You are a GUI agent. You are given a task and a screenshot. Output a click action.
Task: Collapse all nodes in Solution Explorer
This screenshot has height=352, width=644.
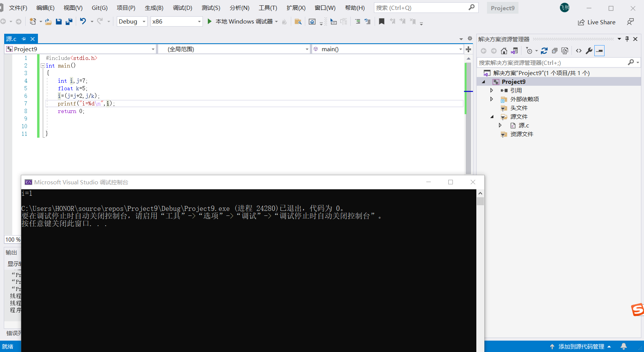click(554, 51)
